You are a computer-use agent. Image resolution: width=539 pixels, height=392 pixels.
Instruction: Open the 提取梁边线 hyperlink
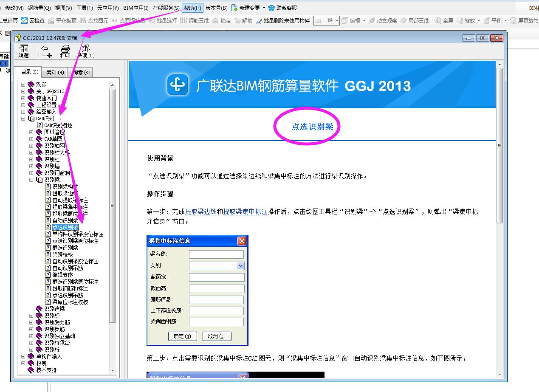pos(201,212)
